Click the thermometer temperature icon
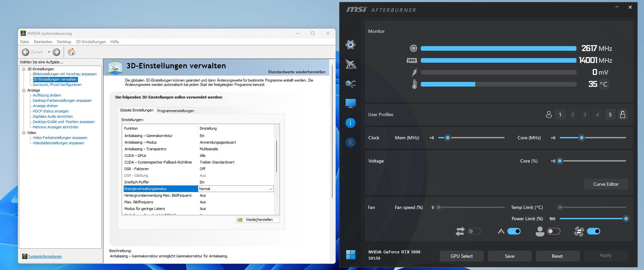 pyautogui.click(x=415, y=84)
